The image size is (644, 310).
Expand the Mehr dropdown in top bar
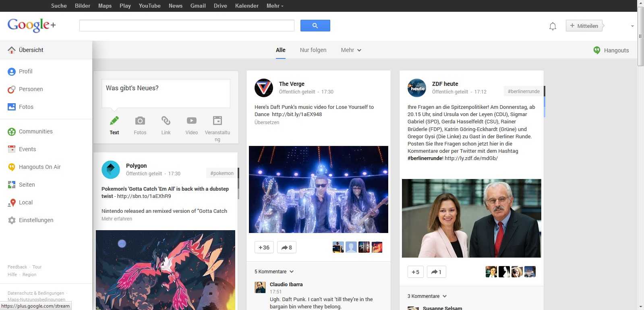(x=275, y=6)
